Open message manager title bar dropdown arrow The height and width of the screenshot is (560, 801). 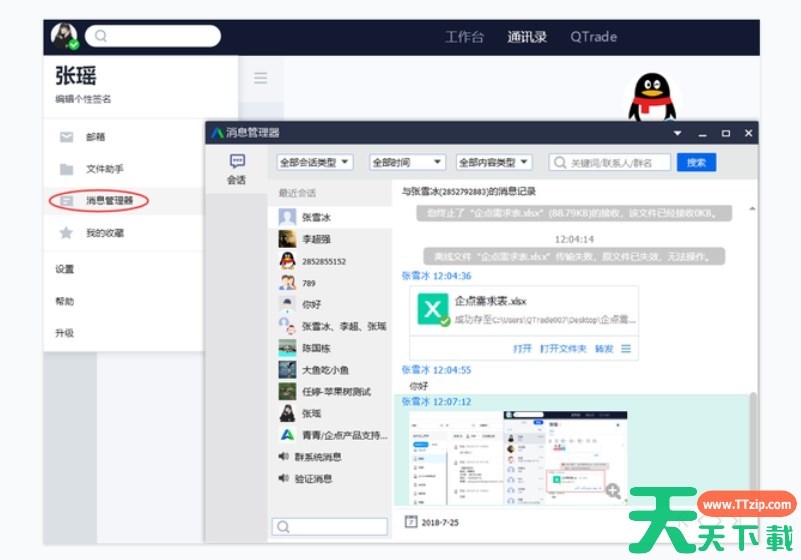tap(677, 133)
